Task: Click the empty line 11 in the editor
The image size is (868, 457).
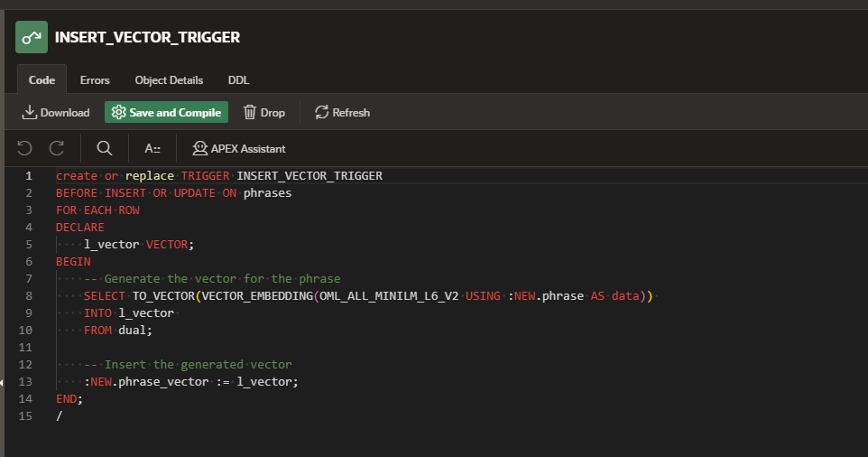Action: pyautogui.click(x=271, y=348)
